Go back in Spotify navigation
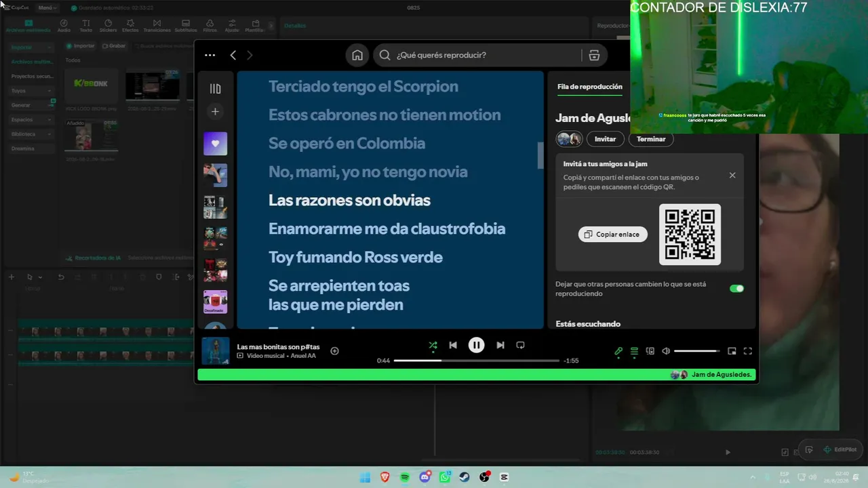The width and height of the screenshot is (868, 488). tap(233, 56)
